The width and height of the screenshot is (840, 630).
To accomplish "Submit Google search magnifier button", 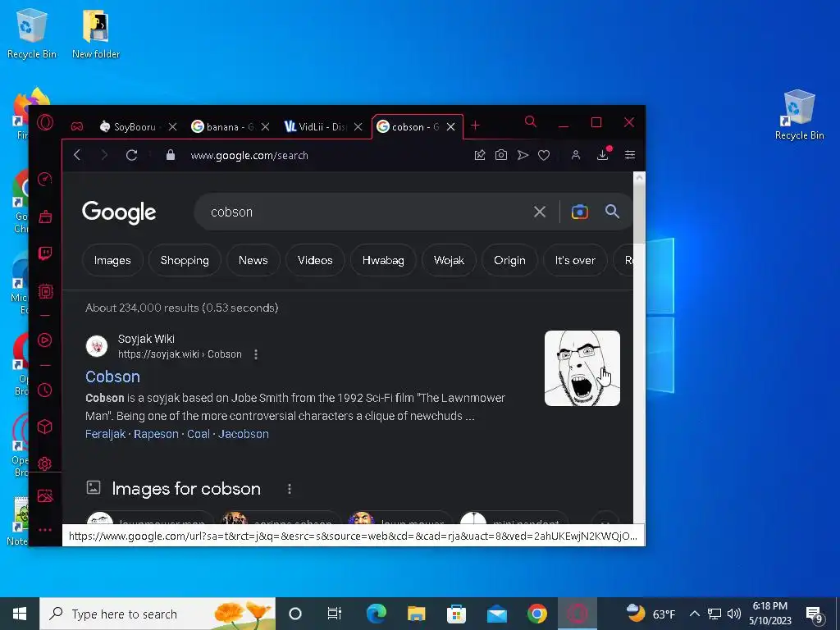I will pos(612,212).
